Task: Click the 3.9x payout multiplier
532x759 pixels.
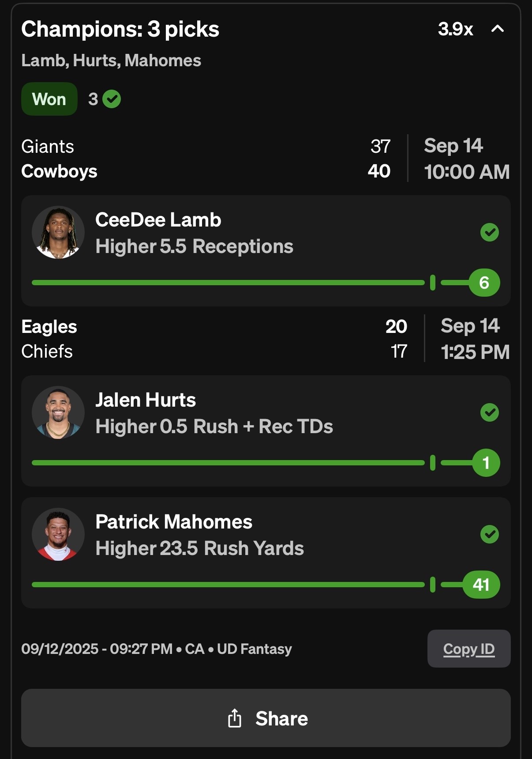Action: click(x=455, y=29)
